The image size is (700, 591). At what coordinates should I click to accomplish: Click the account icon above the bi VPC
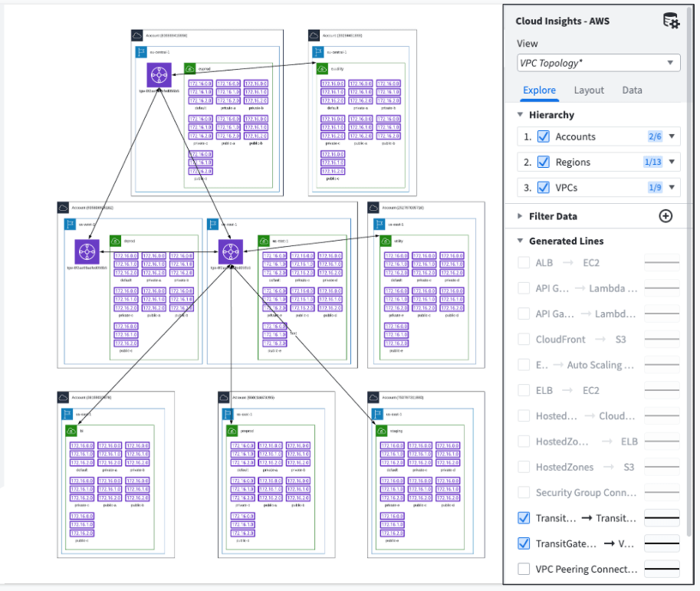(63, 397)
